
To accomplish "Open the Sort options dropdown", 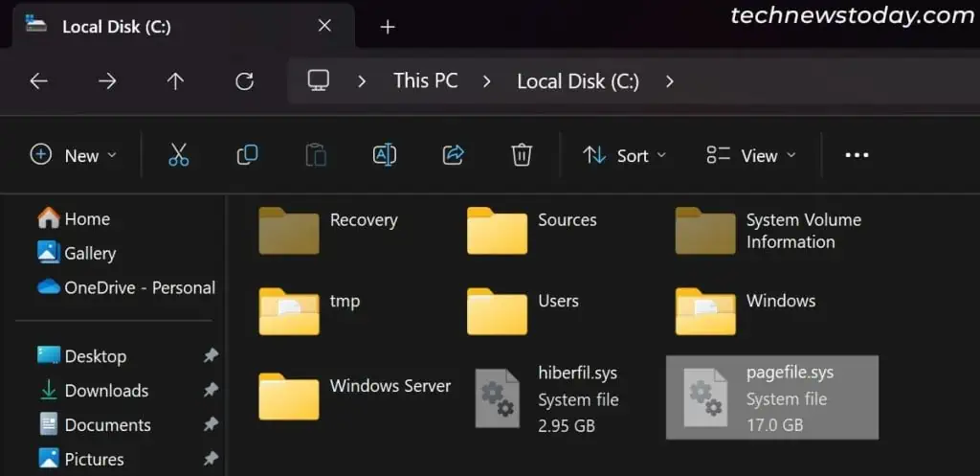I will (624, 155).
